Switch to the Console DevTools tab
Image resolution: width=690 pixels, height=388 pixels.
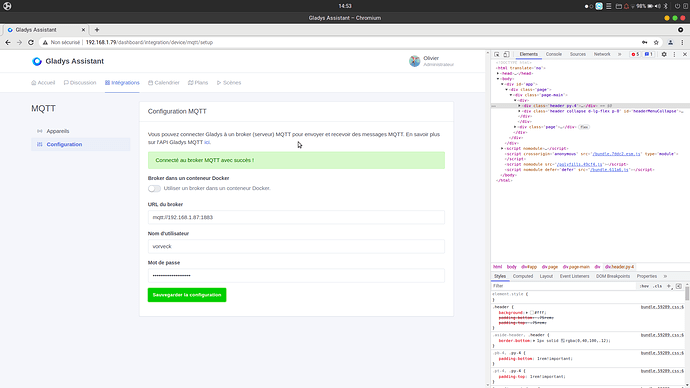tap(554, 54)
